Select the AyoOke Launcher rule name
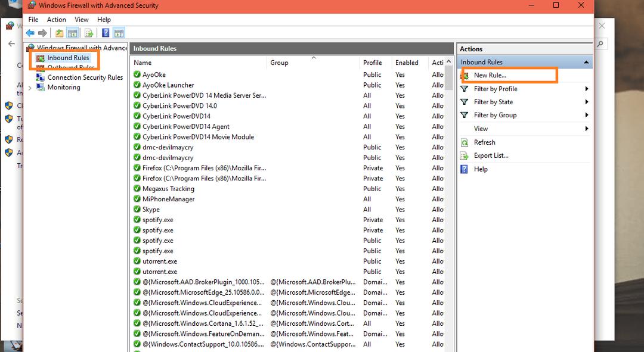Image resolution: width=644 pixels, height=352 pixels. tap(168, 85)
